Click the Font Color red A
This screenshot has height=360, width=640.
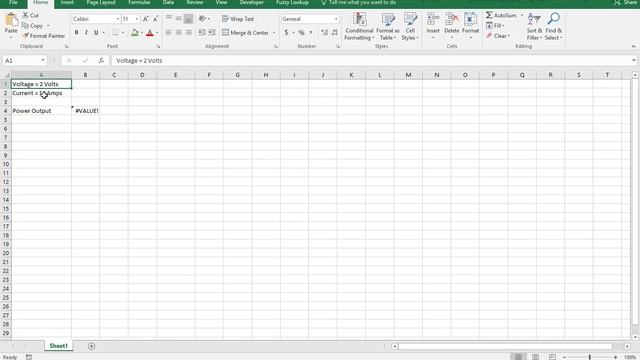pos(150,33)
